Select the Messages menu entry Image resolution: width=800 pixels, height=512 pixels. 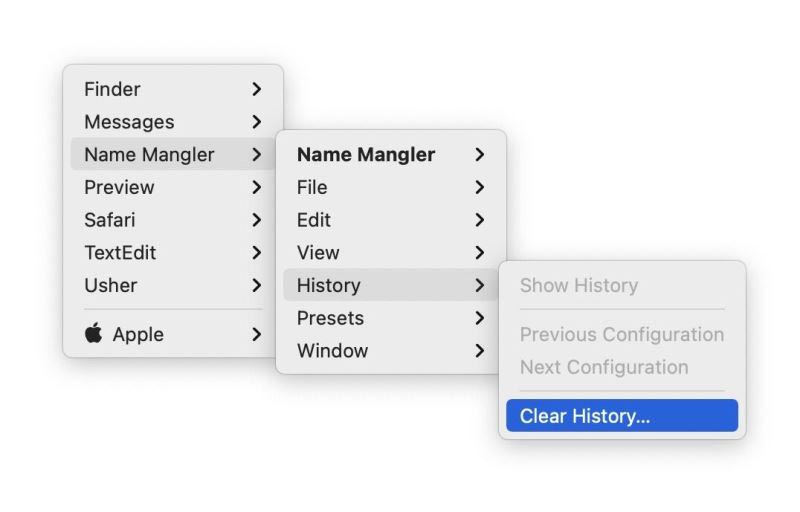coord(173,122)
